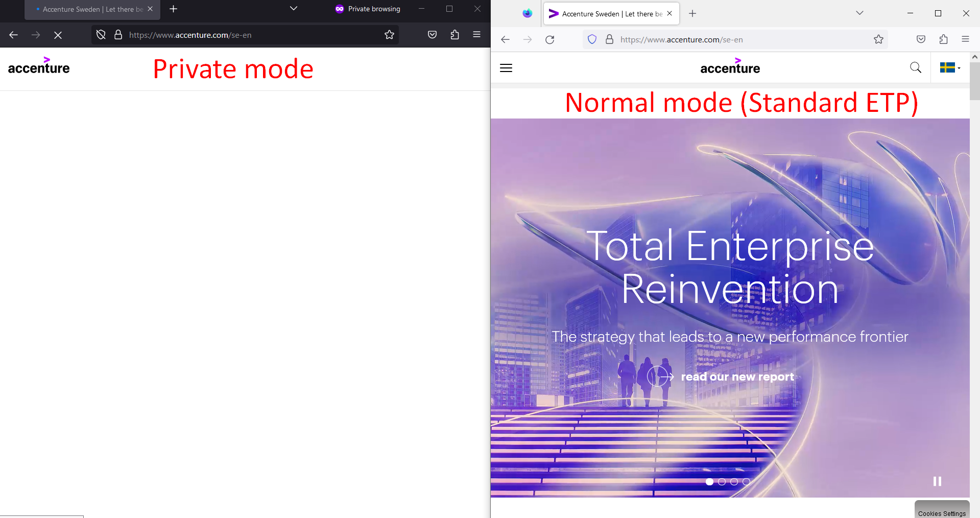Click Accenture logo in normal window page
This screenshot has width=980, height=518.
coord(730,66)
